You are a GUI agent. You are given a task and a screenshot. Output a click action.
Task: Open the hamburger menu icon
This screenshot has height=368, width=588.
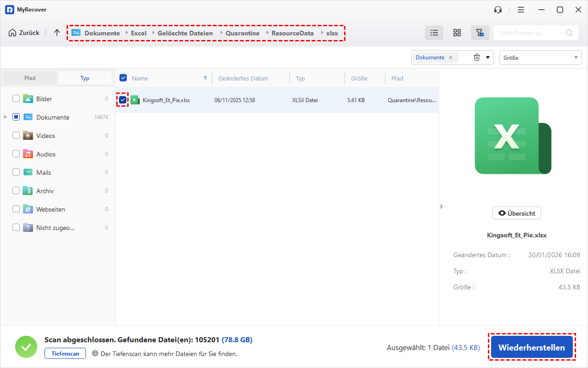[521, 10]
